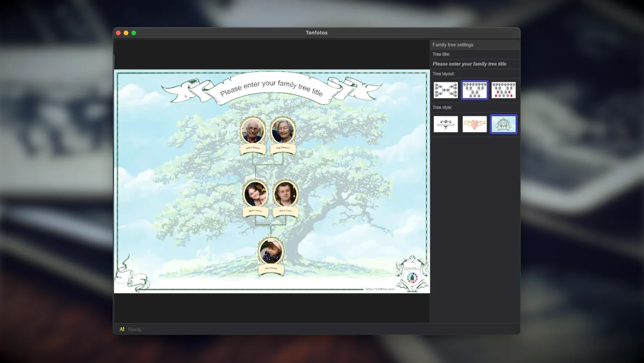Click the family tree title banner
This screenshot has height=363, width=644.
pos(271,89)
